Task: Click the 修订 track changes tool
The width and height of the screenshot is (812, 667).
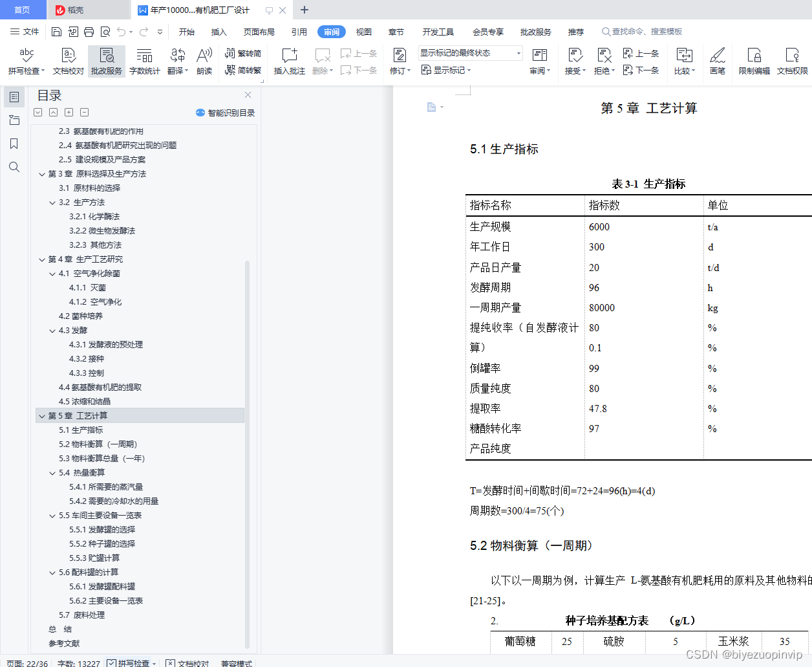Action: pos(400,61)
